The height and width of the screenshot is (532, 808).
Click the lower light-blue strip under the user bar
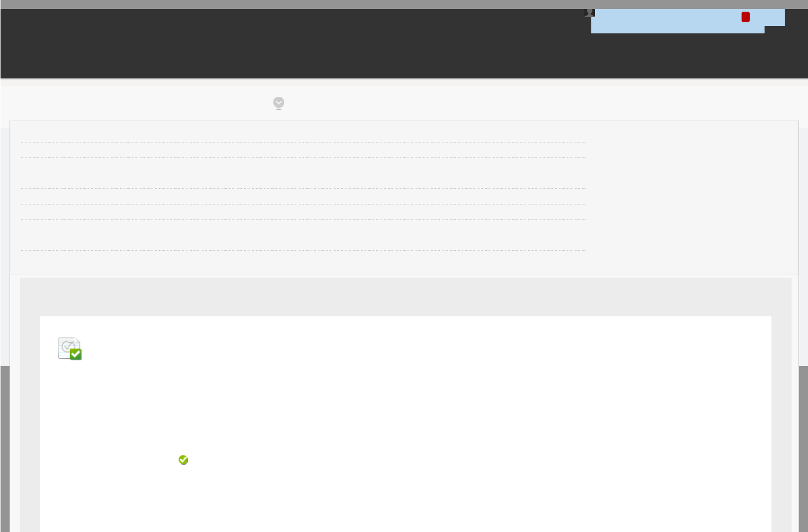pyautogui.click(x=678, y=30)
